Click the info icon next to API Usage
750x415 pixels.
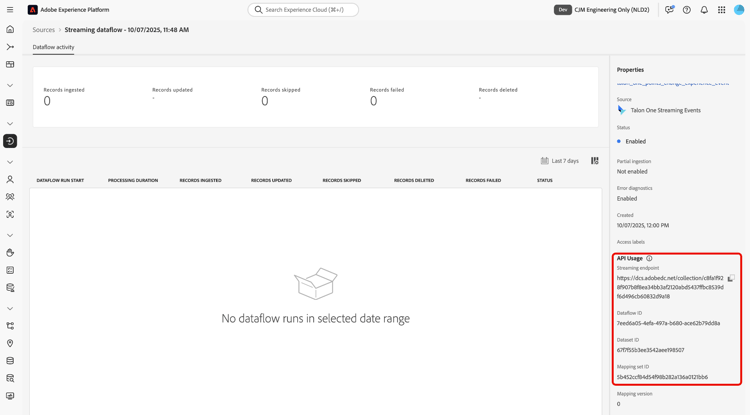tap(649, 258)
